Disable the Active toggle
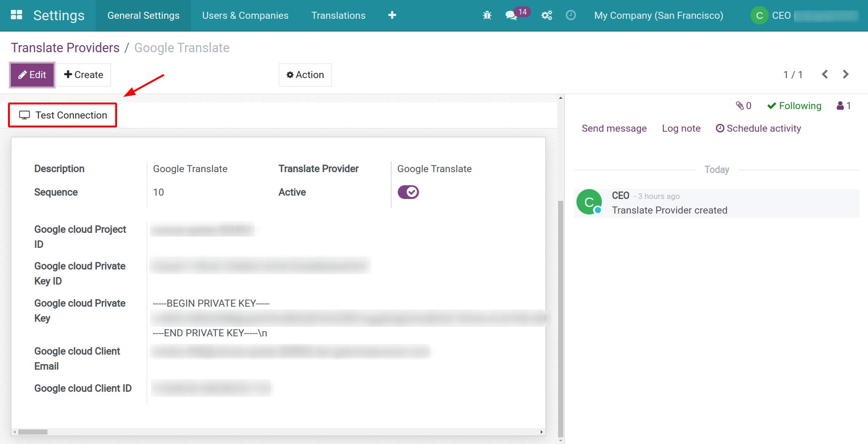This screenshot has height=444, width=868. [x=408, y=192]
